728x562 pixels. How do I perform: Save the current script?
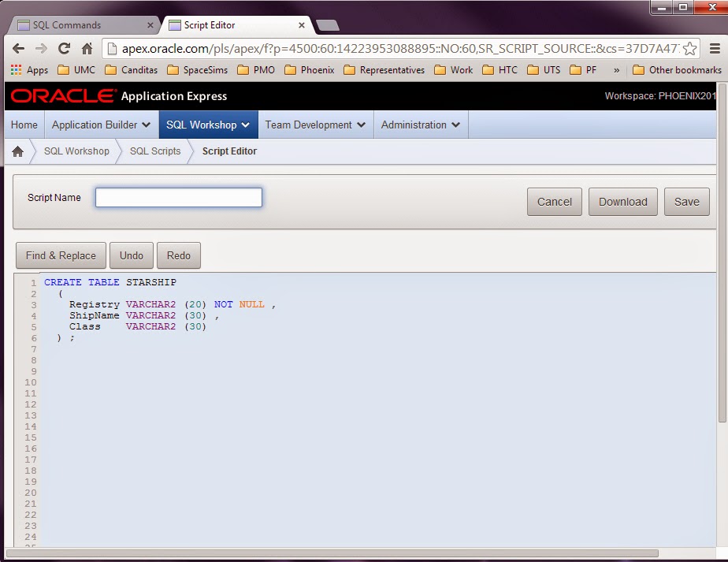(x=686, y=202)
